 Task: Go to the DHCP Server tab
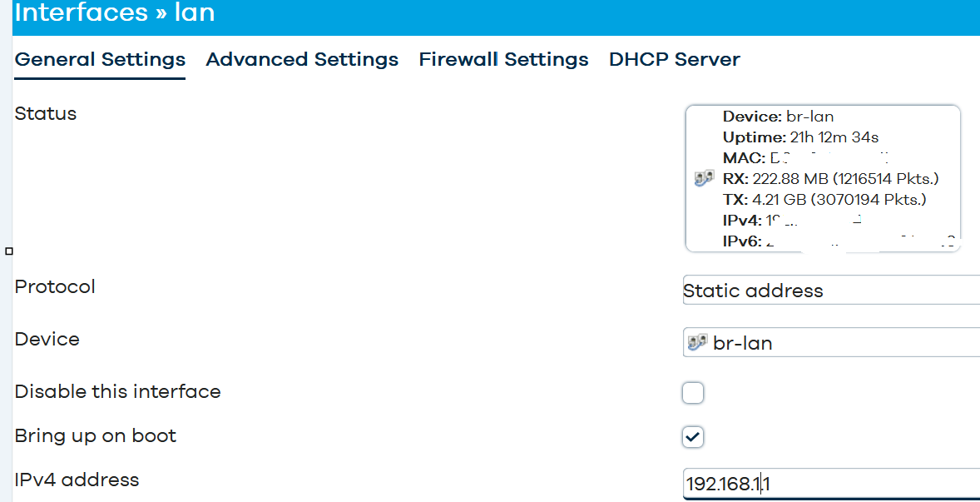tap(675, 60)
